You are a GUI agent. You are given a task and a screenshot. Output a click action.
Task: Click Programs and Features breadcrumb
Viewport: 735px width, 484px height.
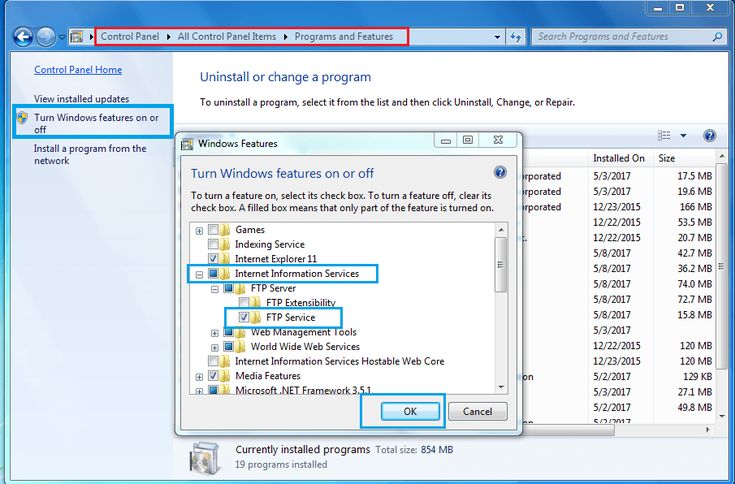(344, 37)
